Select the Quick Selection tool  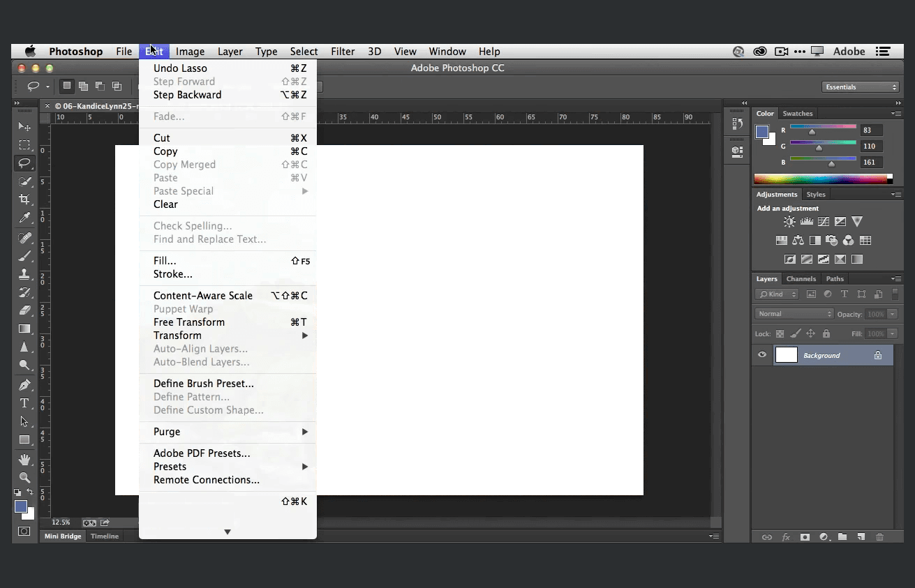click(x=24, y=181)
